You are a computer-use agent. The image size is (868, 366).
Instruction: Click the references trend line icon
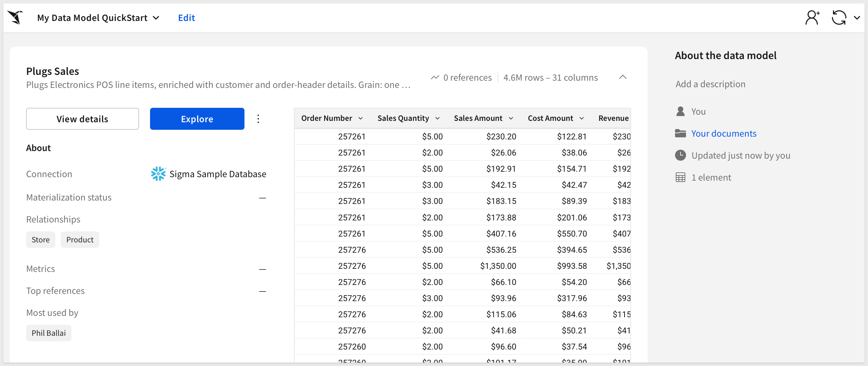[x=435, y=78]
